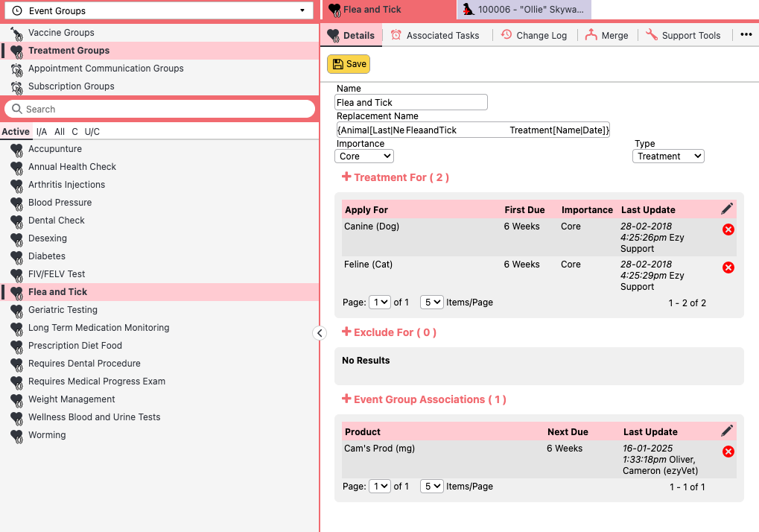Switch to the Associated Tasks tab
Image resolution: width=759 pixels, height=532 pixels.
click(x=435, y=35)
